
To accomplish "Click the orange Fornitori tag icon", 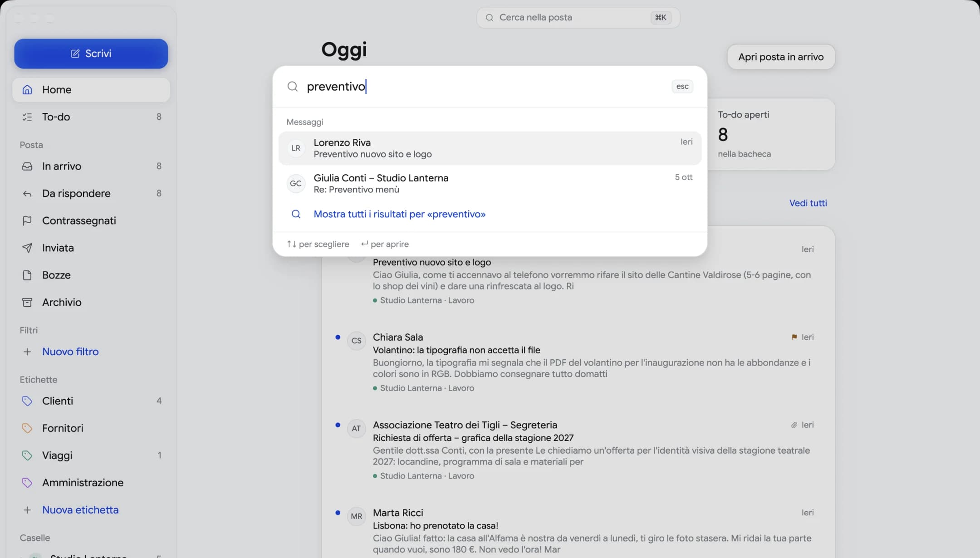I will pyautogui.click(x=27, y=428).
